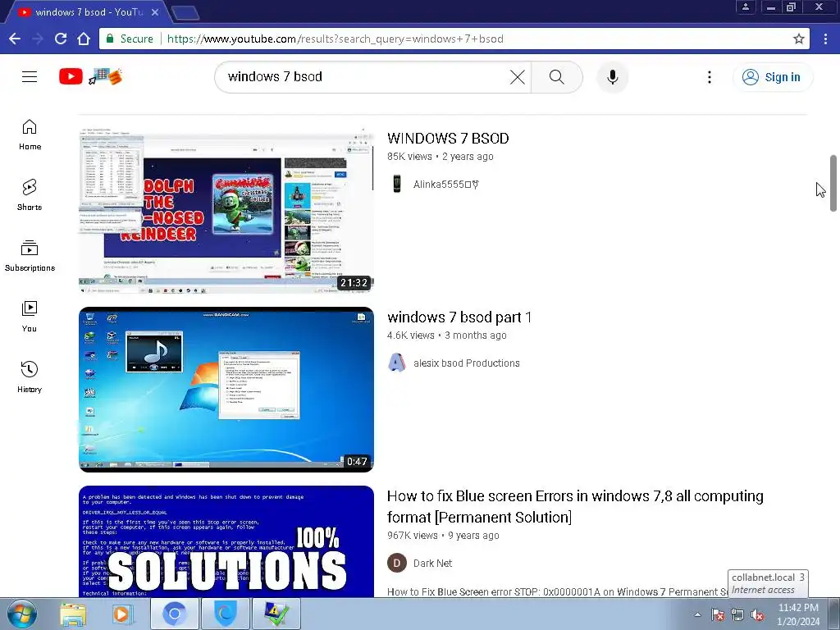
Task: Click the browser address bar URL
Action: [336, 39]
